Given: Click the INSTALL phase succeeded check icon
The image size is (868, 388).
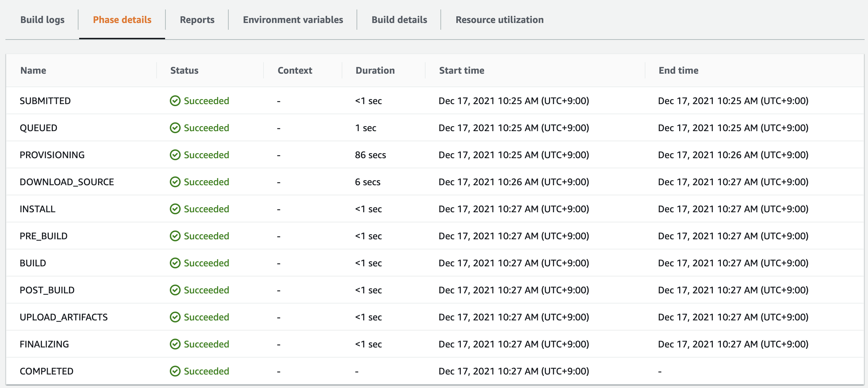Looking at the screenshot, I should [175, 209].
